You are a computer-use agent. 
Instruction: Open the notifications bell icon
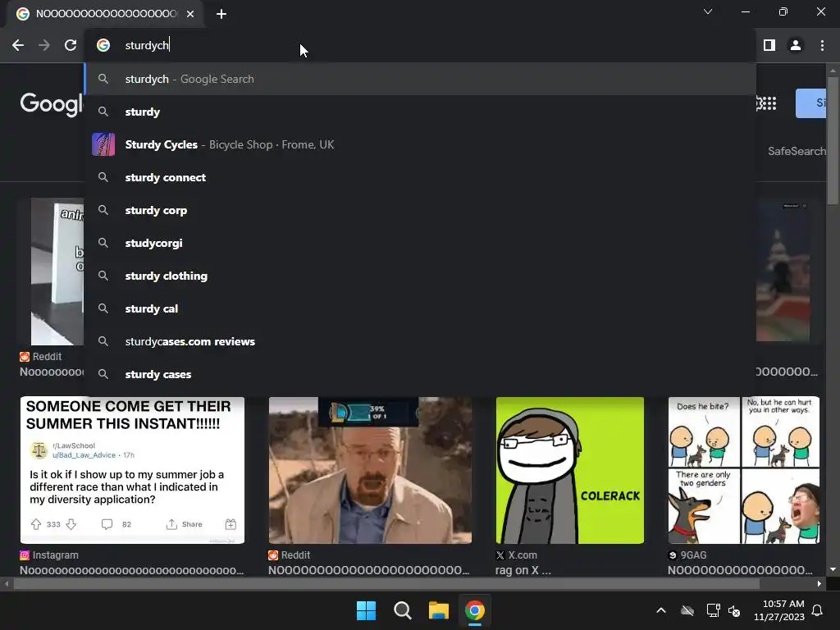pyautogui.click(x=818, y=610)
